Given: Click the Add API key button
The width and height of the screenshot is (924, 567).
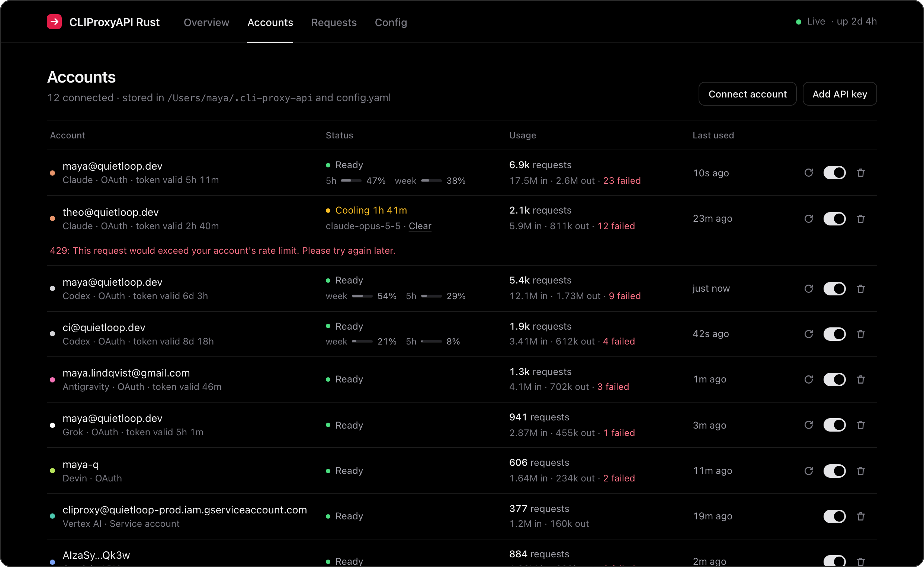Looking at the screenshot, I should pos(840,94).
